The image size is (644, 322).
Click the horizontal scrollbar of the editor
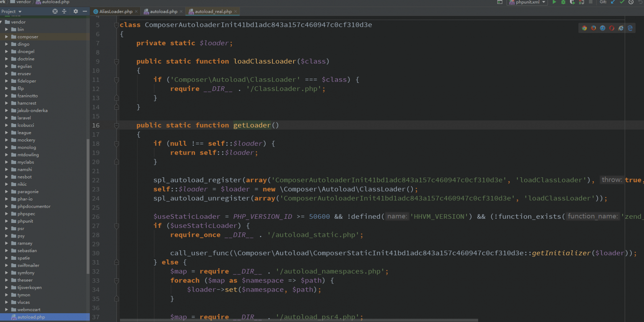299,320
